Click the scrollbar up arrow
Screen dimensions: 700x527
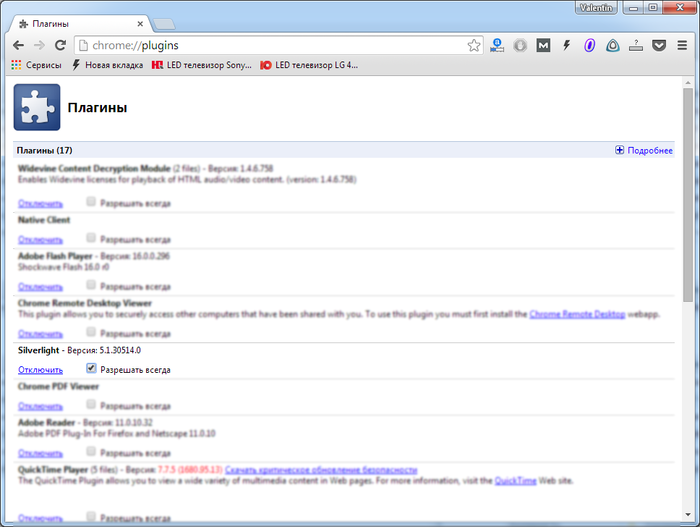point(688,83)
